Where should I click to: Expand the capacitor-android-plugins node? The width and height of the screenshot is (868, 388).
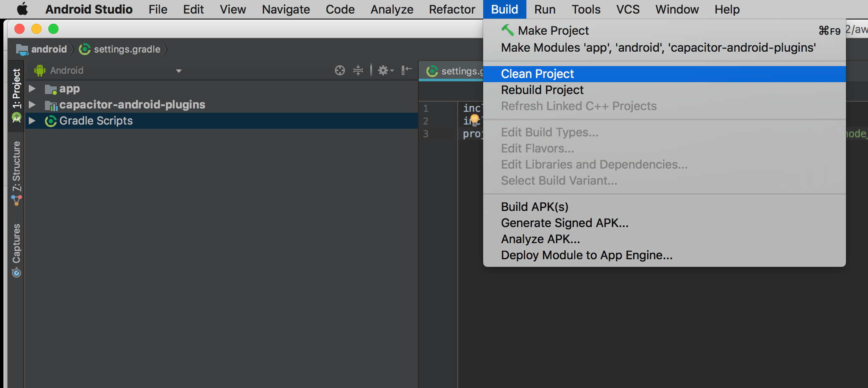click(32, 105)
